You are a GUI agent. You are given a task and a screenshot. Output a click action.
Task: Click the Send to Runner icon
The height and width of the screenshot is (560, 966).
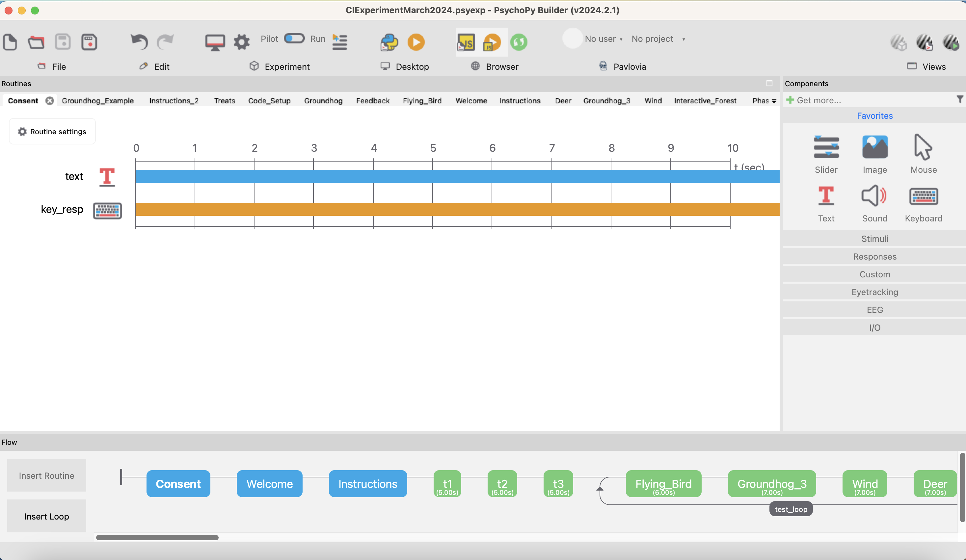(x=340, y=42)
